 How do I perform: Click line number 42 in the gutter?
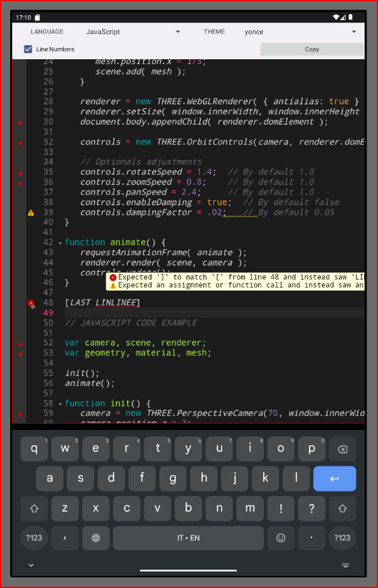pyautogui.click(x=48, y=242)
